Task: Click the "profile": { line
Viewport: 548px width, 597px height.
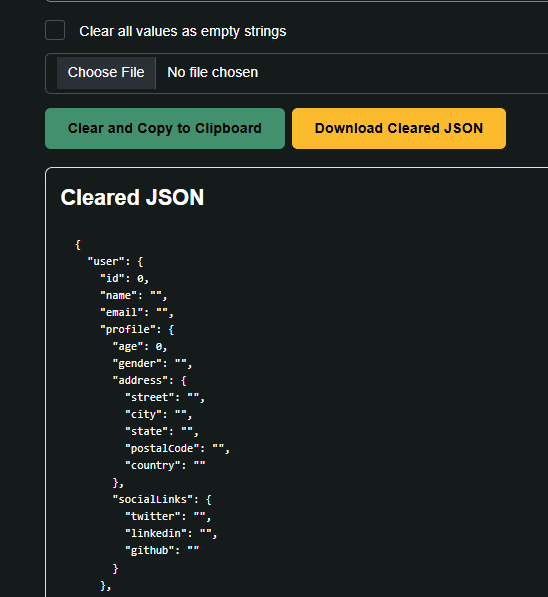Action: (x=137, y=330)
